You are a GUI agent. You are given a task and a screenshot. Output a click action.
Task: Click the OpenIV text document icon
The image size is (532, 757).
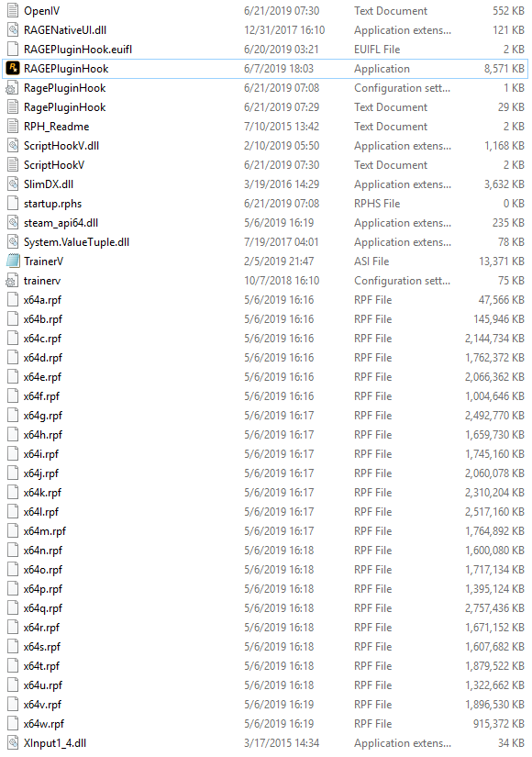(13, 11)
